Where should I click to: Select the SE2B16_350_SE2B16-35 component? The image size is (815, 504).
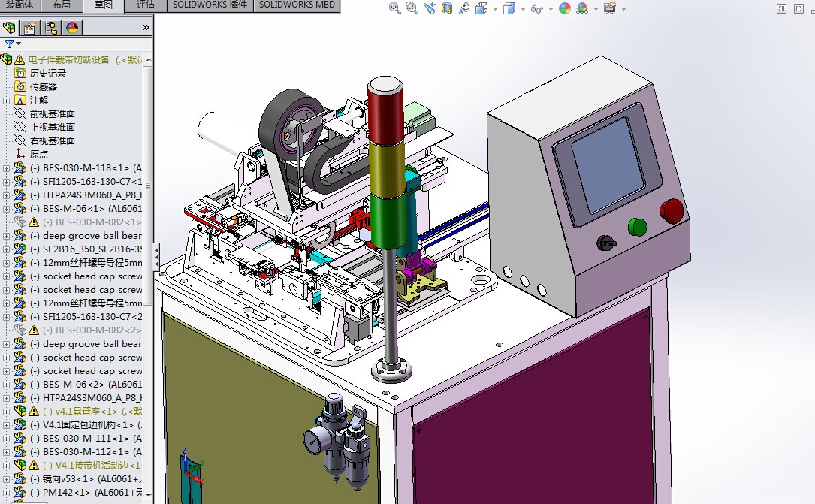(85, 249)
